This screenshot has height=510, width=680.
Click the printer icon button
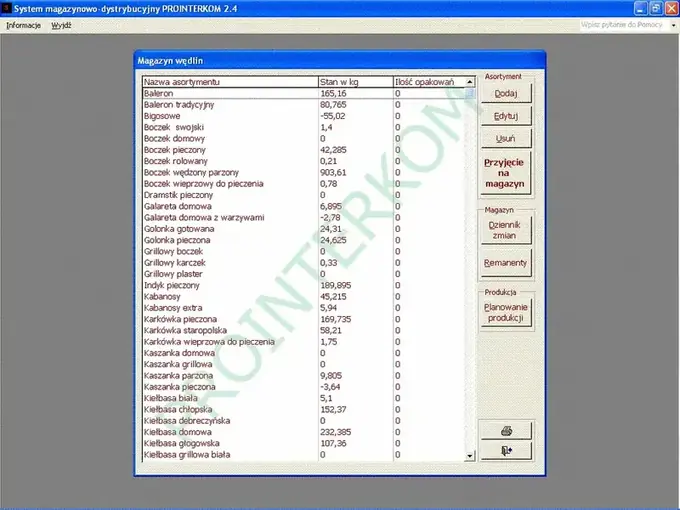click(x=506, y=431)
